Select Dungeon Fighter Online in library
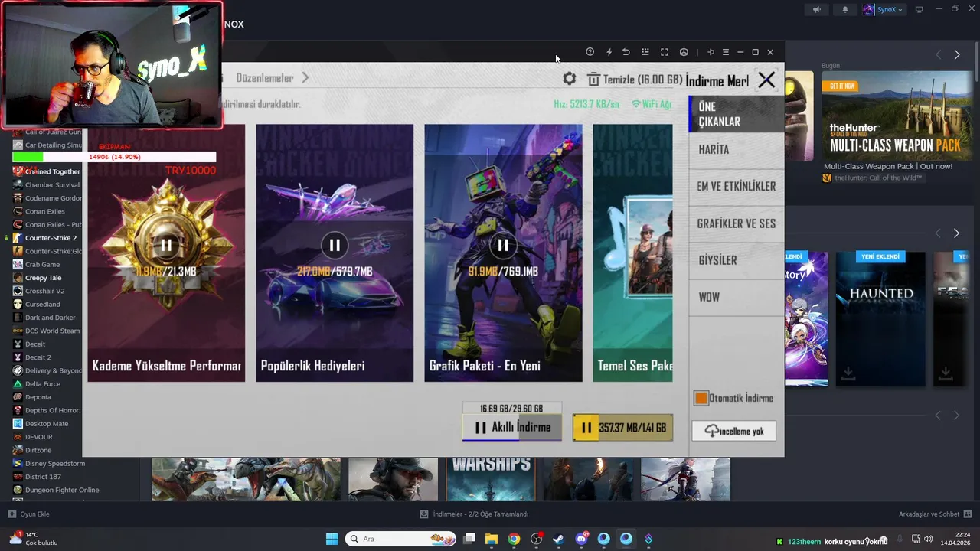This screenshot has width=980, height=551. coord(62,490)
